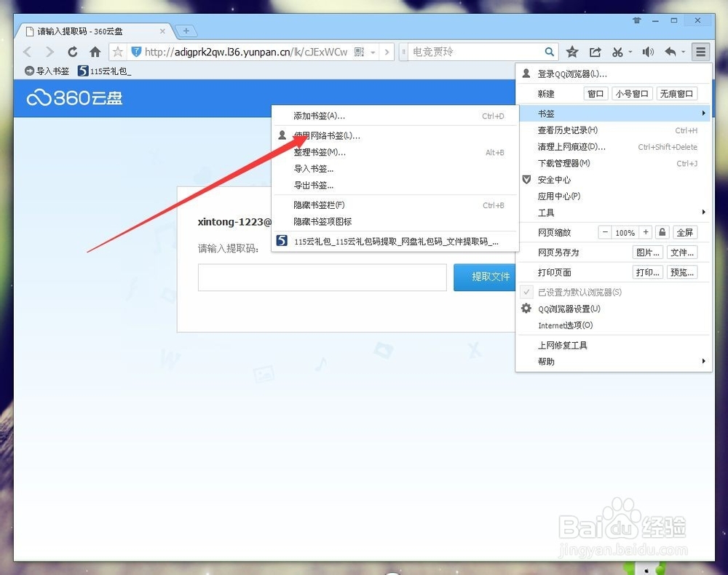
Task: Click the home icon next to refresh
Action: [95, 52]
